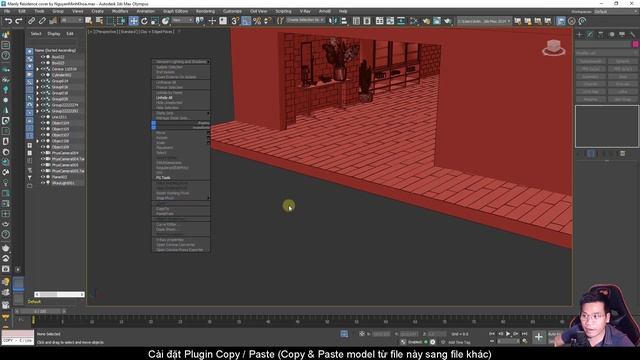
Task: Expand the Group014 tree node
Action: point(38,81)
